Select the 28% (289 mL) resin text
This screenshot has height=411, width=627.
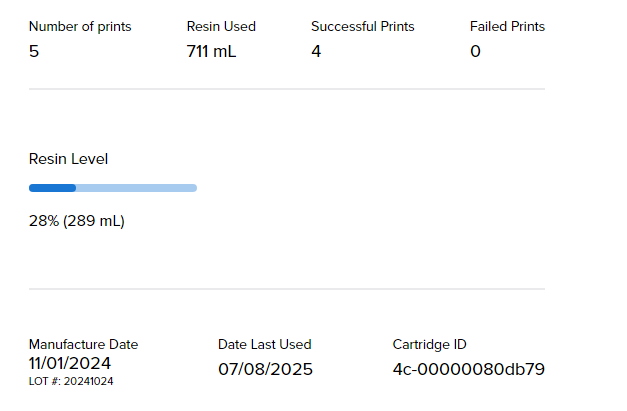click(x=76, y=221)
